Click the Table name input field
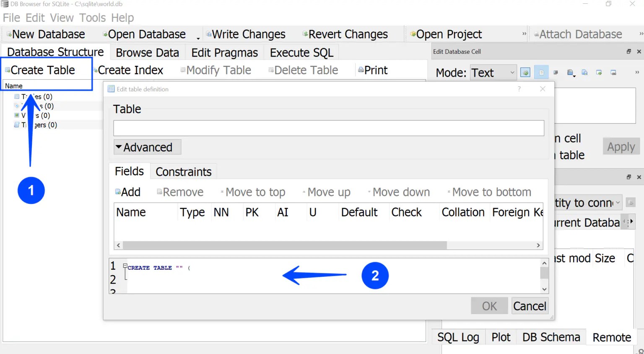This screenshot has height=354, width=644. click(x=328, y=128)
